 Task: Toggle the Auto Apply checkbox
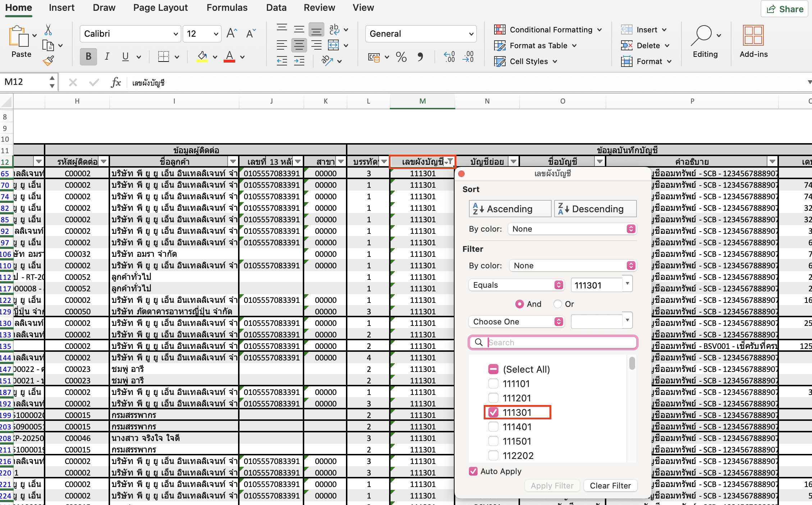pyautogui.click(x=473, y=471)
